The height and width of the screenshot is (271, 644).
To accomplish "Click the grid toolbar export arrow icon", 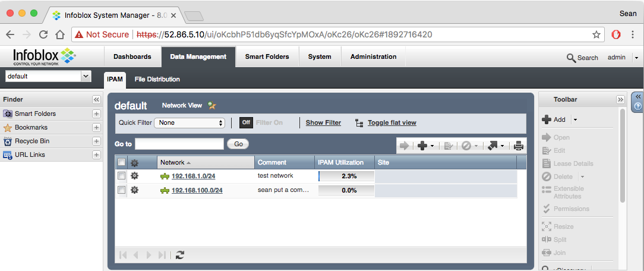I will tap(493, 146).
